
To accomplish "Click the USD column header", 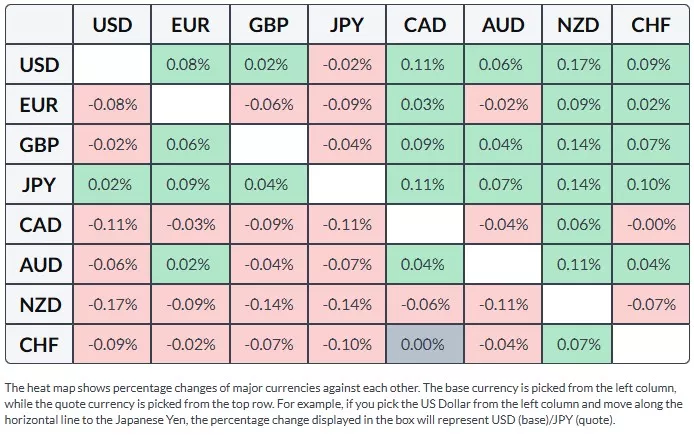I will [112, 25].
